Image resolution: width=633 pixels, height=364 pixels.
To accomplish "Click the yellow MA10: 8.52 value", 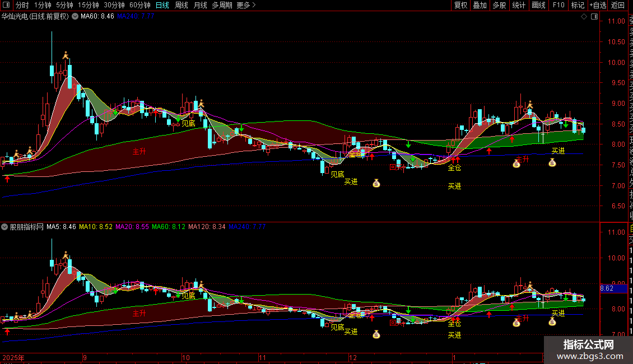I will [96, 227].
